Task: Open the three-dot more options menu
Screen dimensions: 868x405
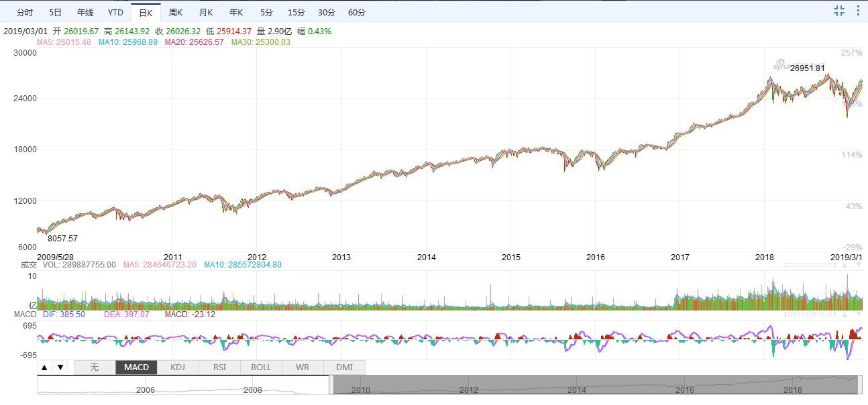Action: [x=858, y=11]
